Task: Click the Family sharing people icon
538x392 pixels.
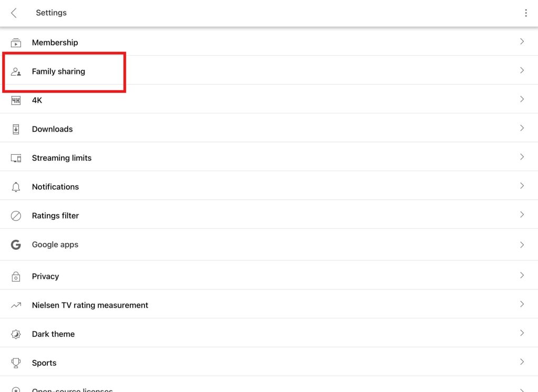Action: (16, 71)
